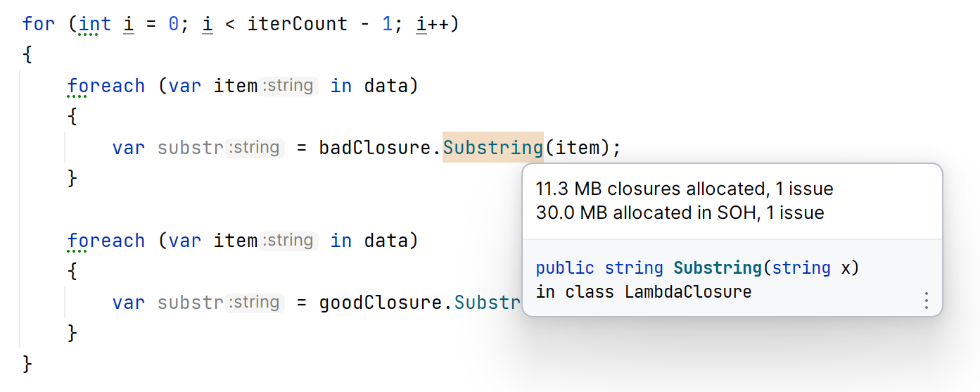The height and width of the screenshot is (392, 980).
Task: Click 'data' in the second foreach loop
Action: [x=386, y=241]
